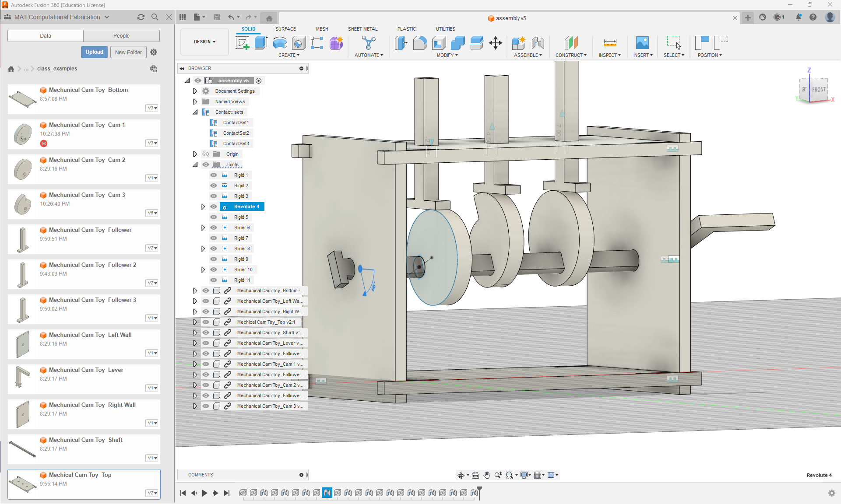Click the Joint tool icon under Assemble
Image resolution: width=841 pixels, height=504 pixels.
pyautogui.click(x=538, y=43)
